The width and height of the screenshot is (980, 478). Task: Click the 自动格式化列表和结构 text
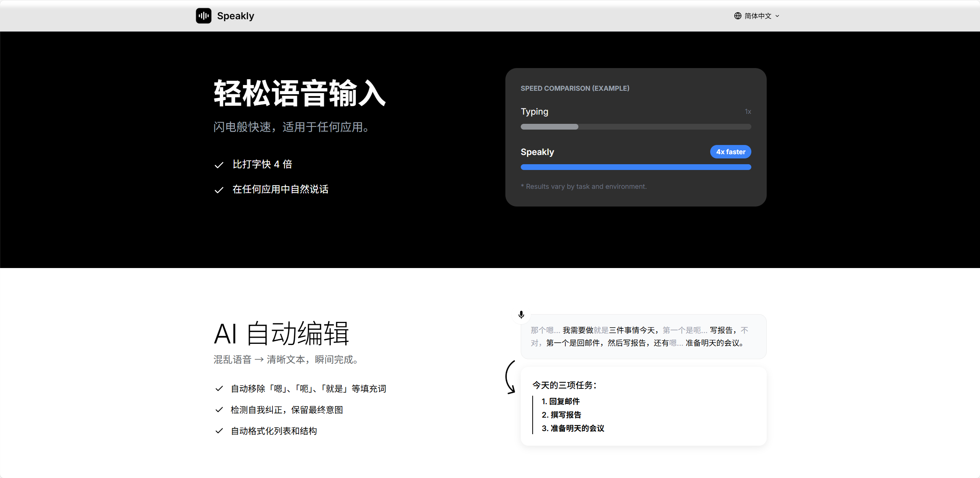click(x=274, y=431)
